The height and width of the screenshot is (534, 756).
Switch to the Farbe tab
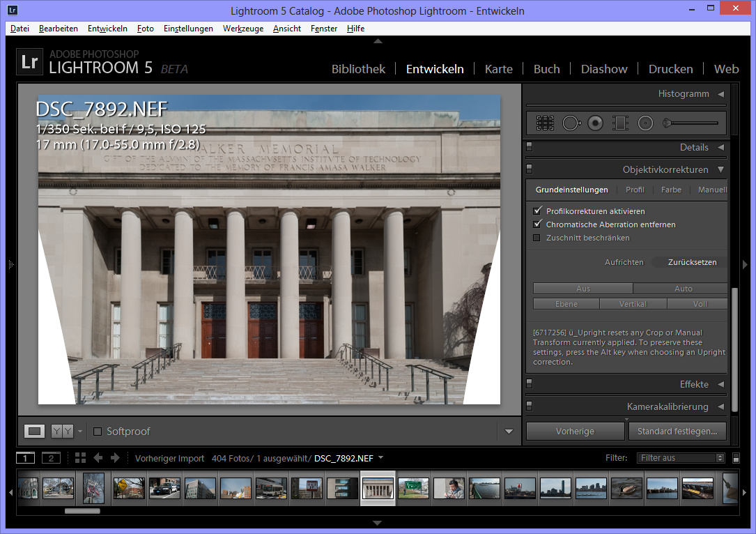click(671, 190)
